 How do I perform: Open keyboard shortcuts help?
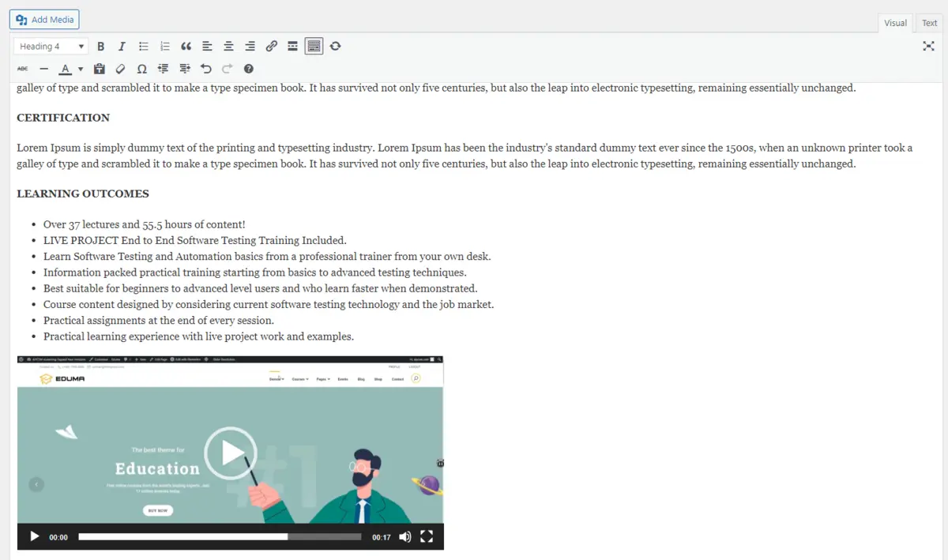249,69
